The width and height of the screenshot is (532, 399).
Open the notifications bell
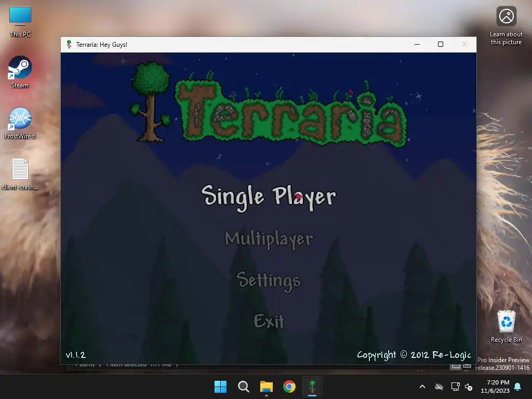[518, 387]
